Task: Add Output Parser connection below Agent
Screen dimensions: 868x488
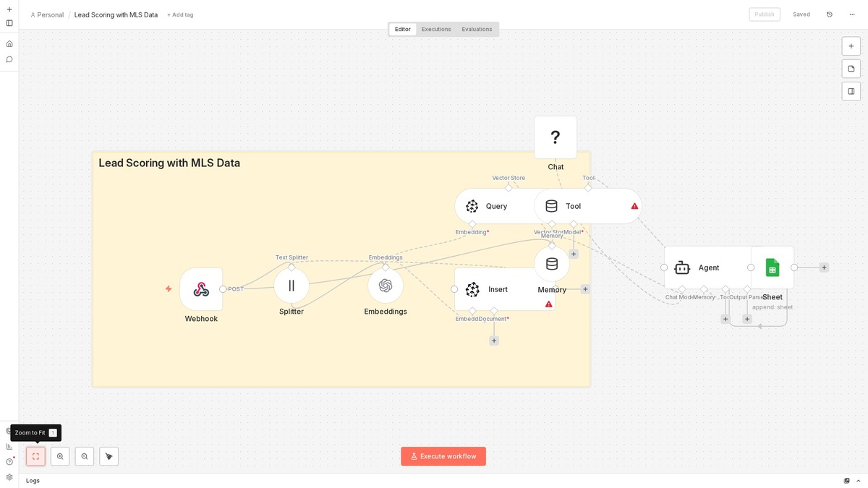Action: 747,319
